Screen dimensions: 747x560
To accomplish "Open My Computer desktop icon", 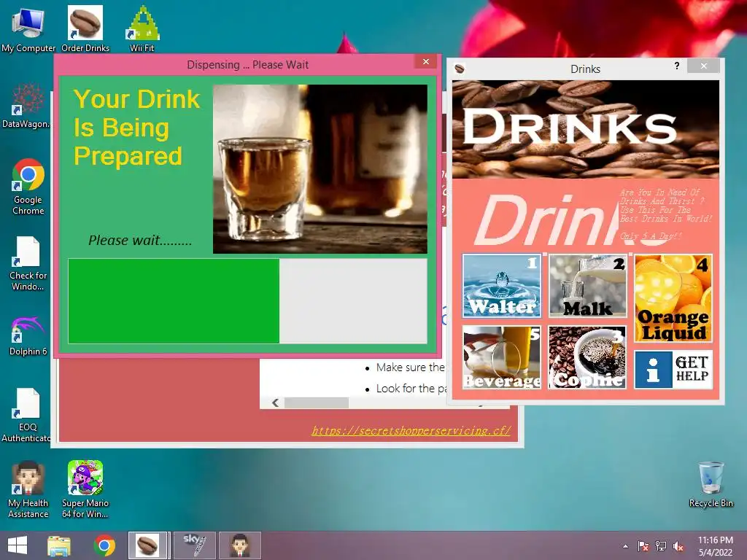I will [28, 30].
